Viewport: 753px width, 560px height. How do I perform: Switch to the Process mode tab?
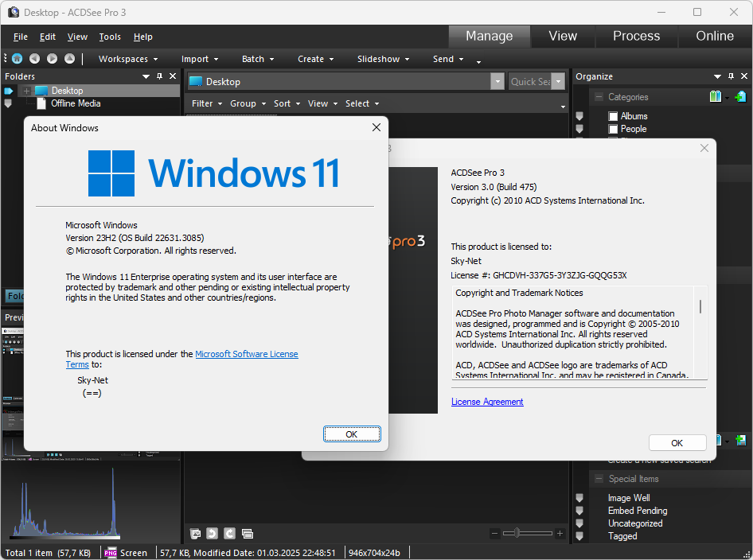pyautogui.click(x=636, y=37)
